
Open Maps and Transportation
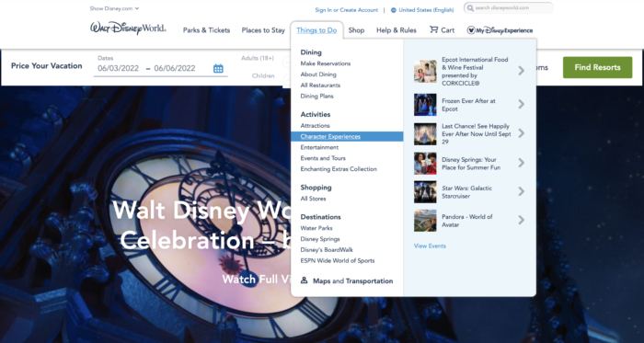click(x=352, y=281)
